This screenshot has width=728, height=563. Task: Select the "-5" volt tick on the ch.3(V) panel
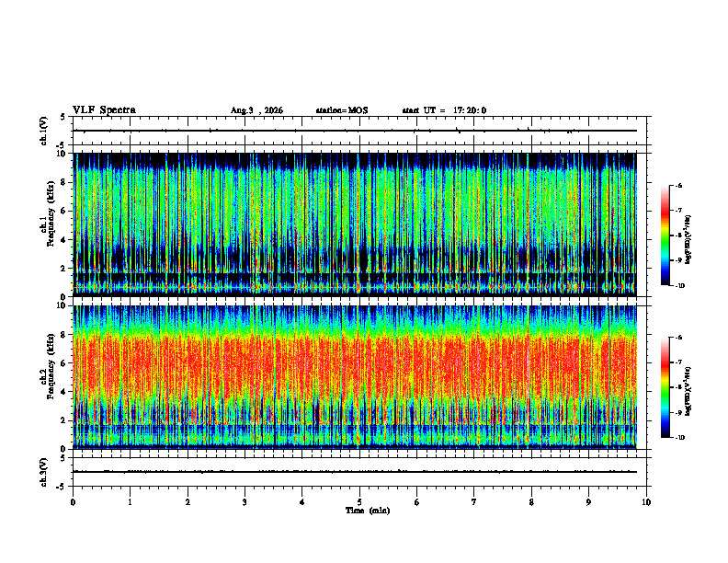tap(61, 487)
